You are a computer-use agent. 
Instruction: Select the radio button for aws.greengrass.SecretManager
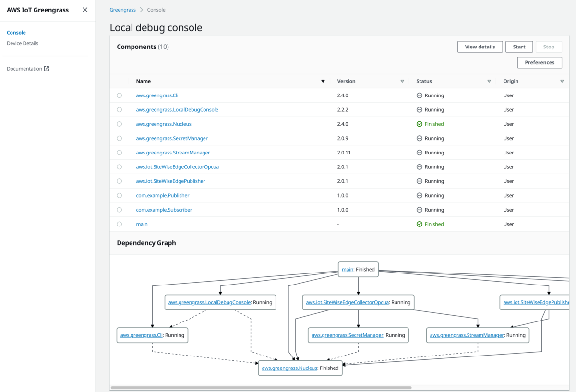click(x=120, y=138)
